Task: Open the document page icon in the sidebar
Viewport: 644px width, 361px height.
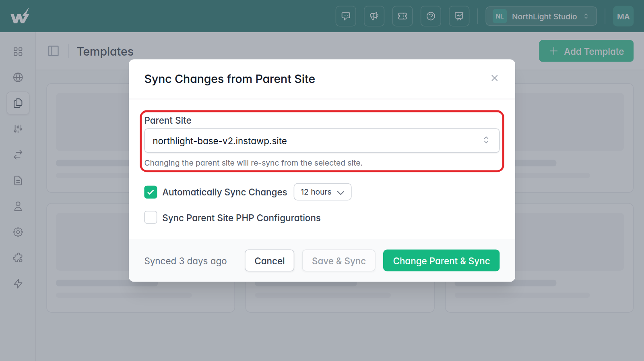Action: (18, 180)
